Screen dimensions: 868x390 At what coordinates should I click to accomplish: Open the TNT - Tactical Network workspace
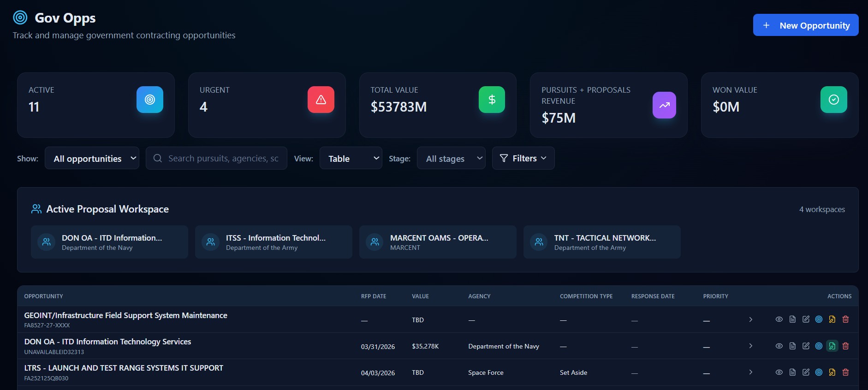[601, 242]
